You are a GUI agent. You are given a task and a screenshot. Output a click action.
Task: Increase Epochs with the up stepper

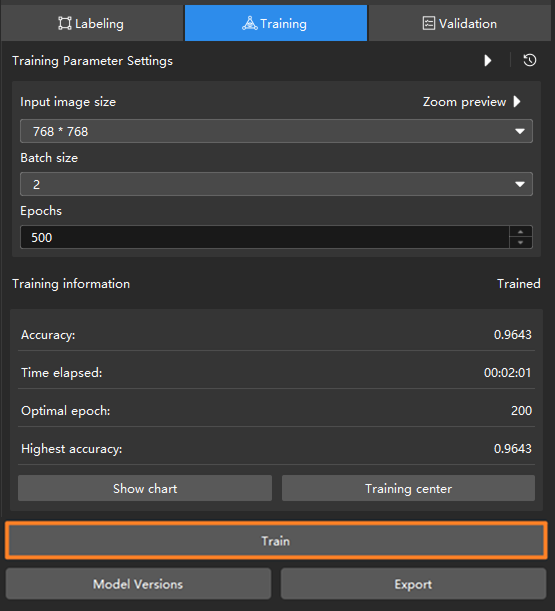tap(521, 231)
